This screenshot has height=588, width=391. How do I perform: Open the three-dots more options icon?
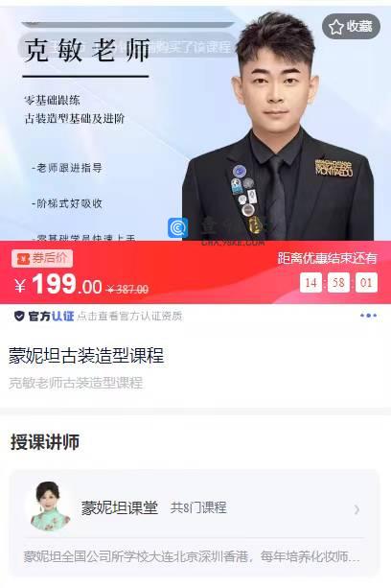[368, 316]
